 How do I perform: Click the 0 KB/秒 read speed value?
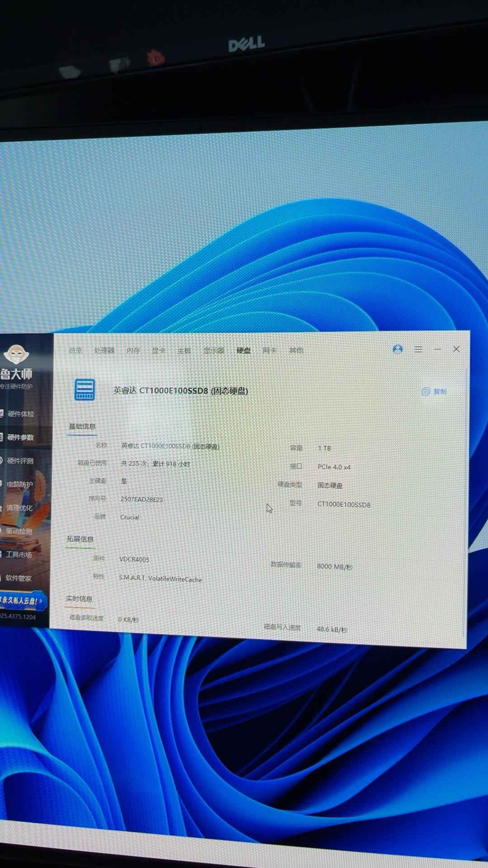tap(128, 619)
